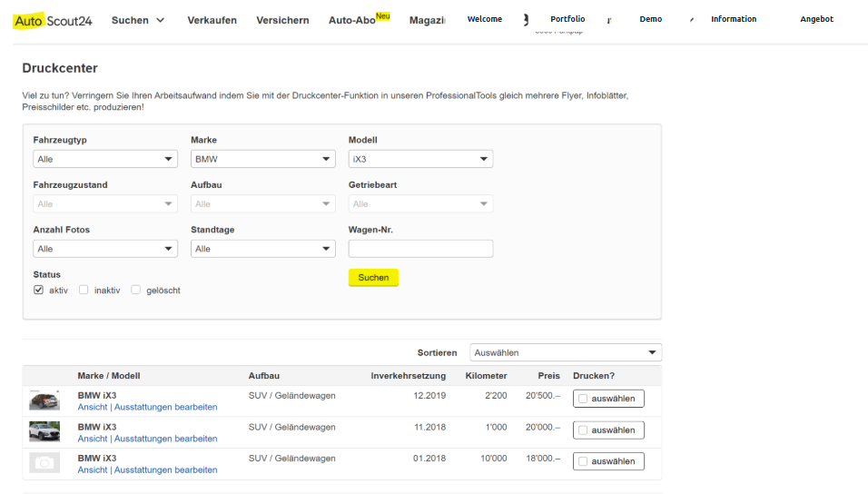Expand the Standtage dropdown
The height and width of the screenshot is (494, 868).
tap(263, 249)
